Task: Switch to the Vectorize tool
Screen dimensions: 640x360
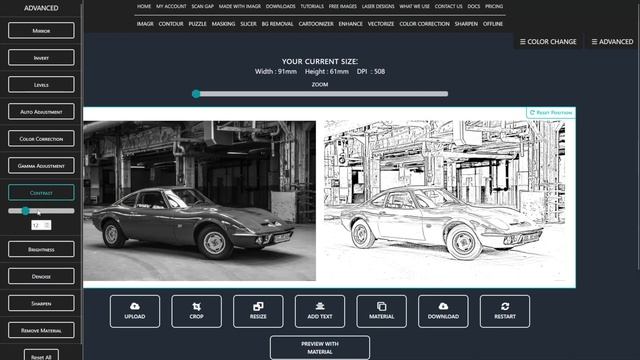Action: coord(381,24)
